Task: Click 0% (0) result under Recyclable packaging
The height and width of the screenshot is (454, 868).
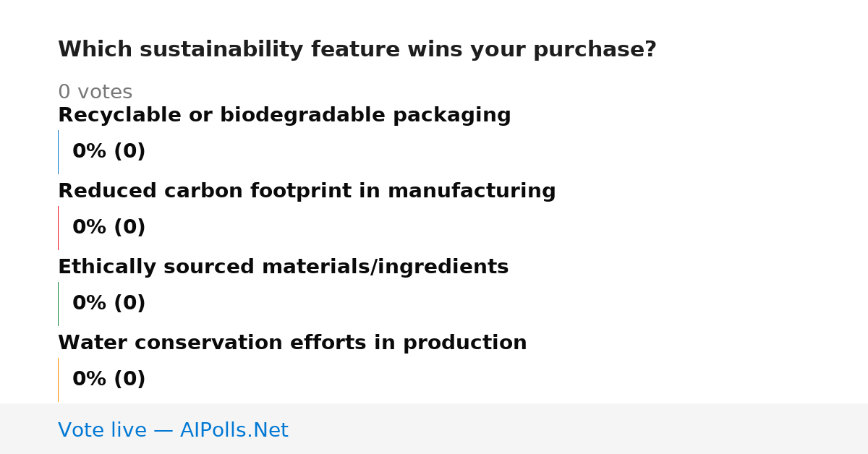Action: (x=109, y=152)
